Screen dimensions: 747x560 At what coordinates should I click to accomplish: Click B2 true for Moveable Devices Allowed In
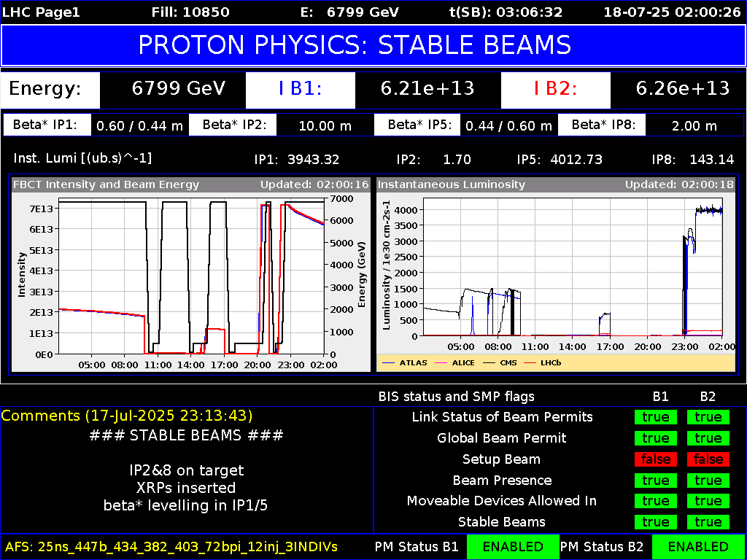pos(708,501)
